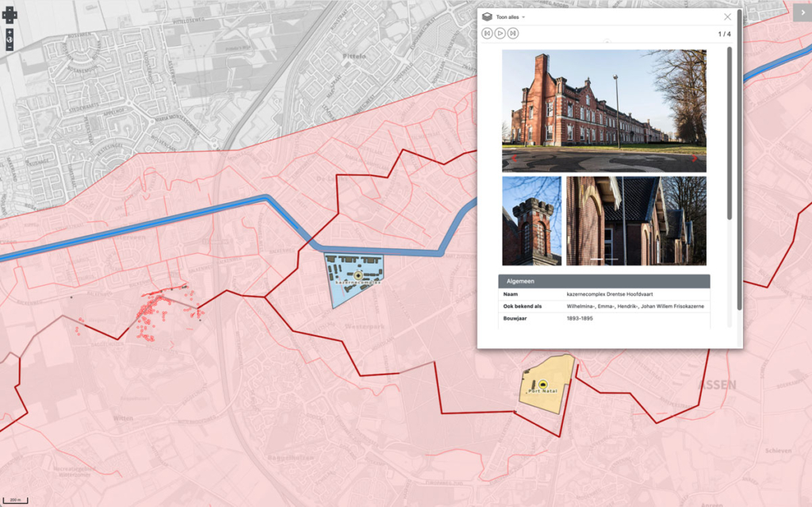The width and height of the screenshot is (812, 507).
Task: Select the Fort Natal marker on the map
Action: (543, 383)
